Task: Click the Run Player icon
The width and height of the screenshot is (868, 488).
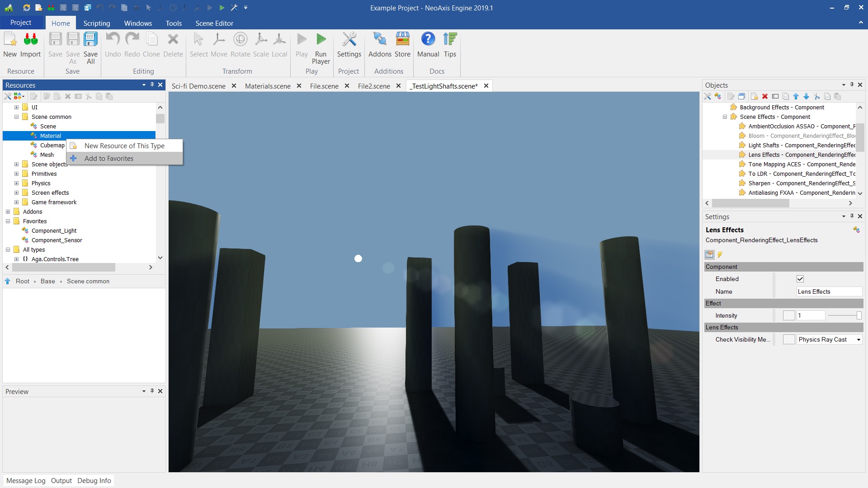Action: (x=321, y=40)
